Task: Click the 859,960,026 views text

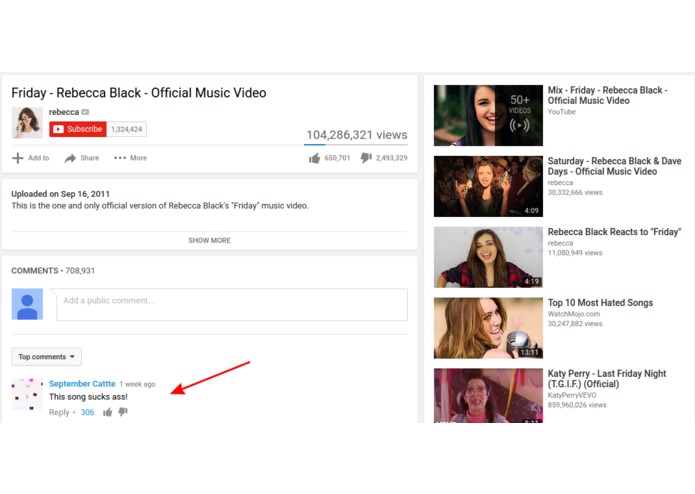Action: point(577,405)
